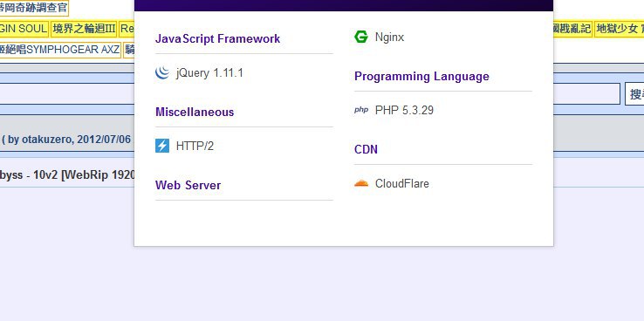The height and width of the screenshot is (321, 644).
Task: Open the jQuery 1.11.1 text link
Action: pos(209,73)
